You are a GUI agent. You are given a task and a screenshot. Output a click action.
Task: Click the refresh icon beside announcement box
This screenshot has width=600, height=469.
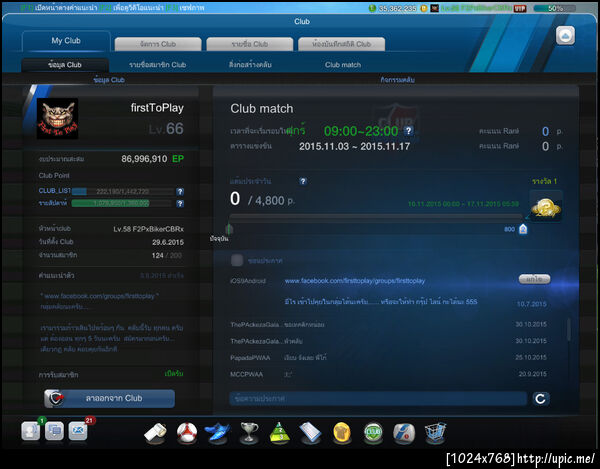pyautogui.click(x=540, y=399)
